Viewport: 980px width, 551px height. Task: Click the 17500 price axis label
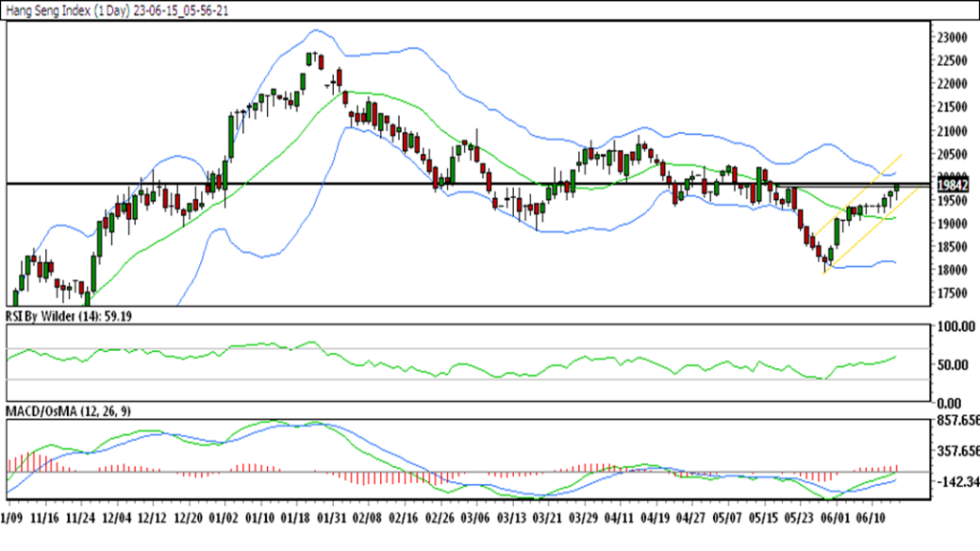[x=952, y=294]
